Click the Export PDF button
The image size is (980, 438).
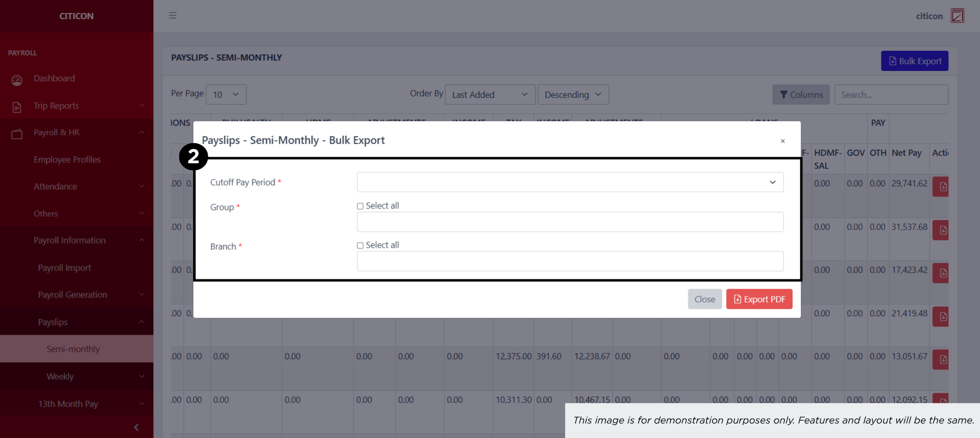(x=759, y=299)
